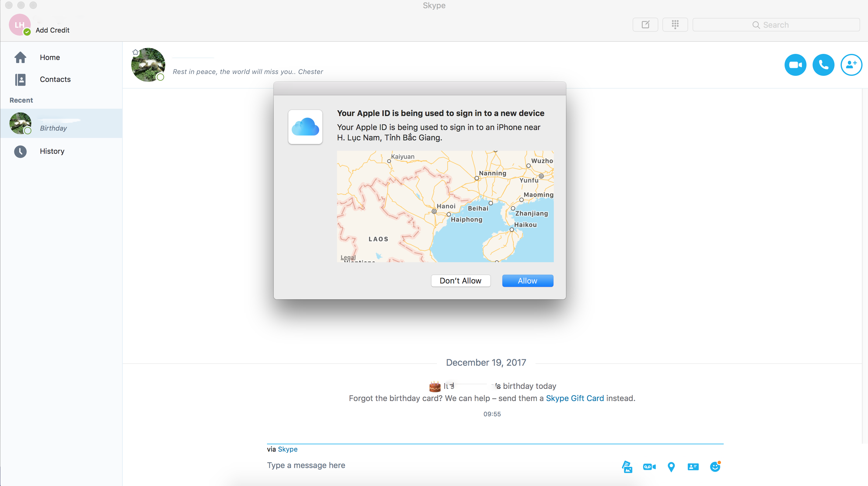This screenshot has width=868, height=486.
Task: Send a video message icon
Action: [649, 467]
